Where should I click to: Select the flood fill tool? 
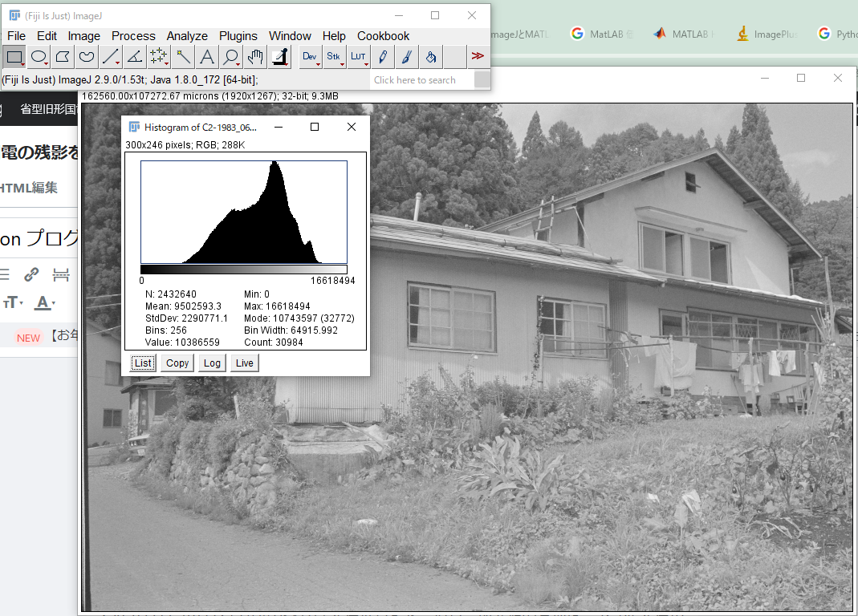coord(429,56)
